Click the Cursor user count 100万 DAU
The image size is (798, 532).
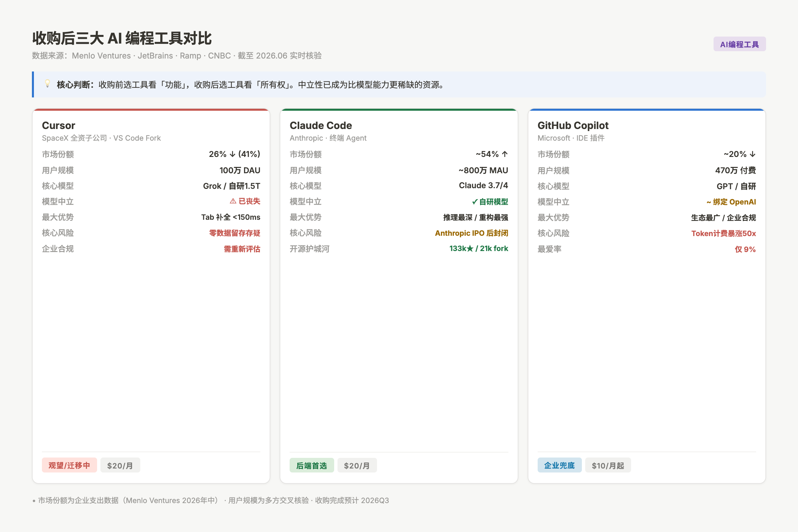240,170
